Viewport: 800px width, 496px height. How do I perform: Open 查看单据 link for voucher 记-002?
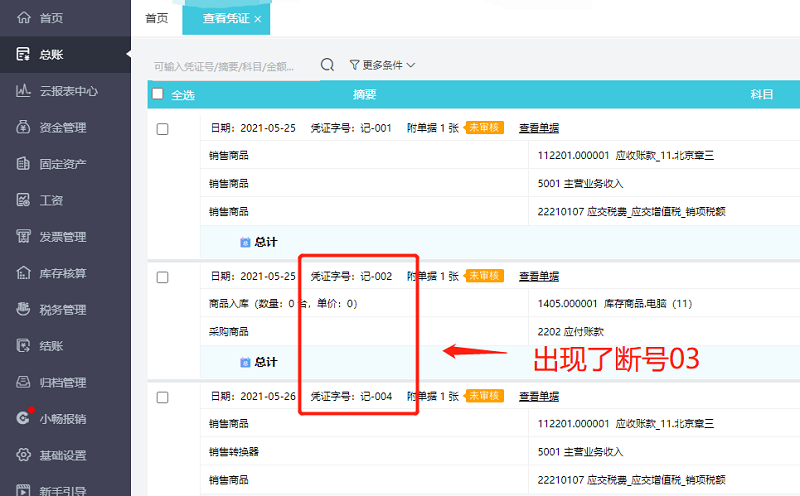coord(539,276)
